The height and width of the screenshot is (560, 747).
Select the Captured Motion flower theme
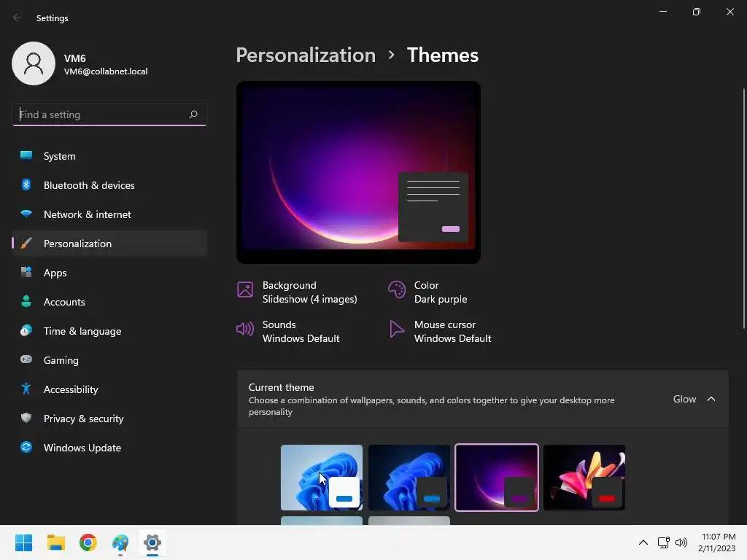pyautogui.click(x=584, y=478)
